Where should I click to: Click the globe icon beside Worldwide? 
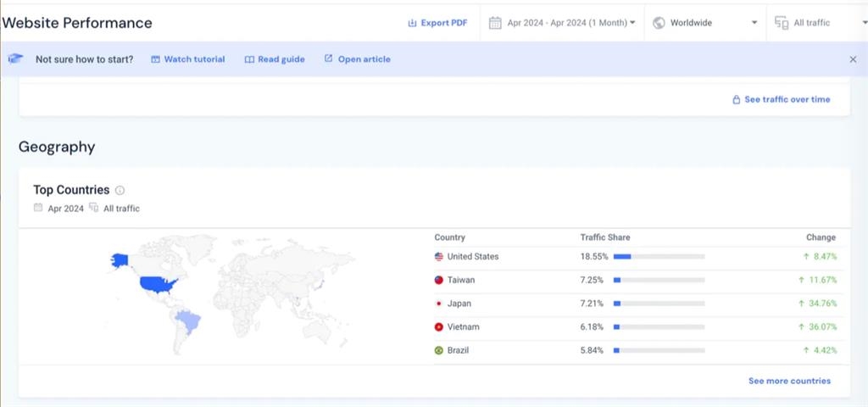point(659,23)
